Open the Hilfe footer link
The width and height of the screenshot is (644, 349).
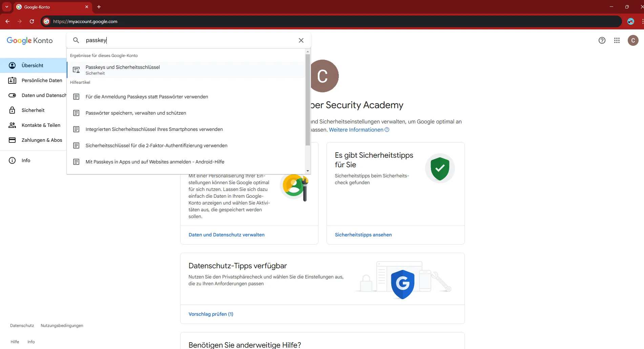pos(15,342)
